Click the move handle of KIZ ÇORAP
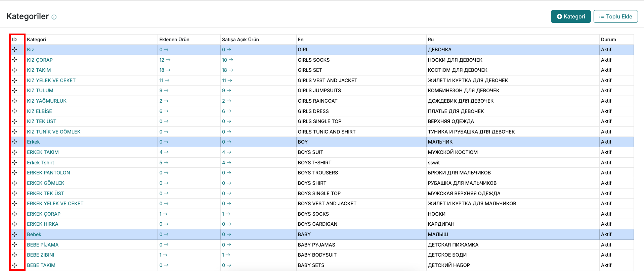 pos(15,60)
